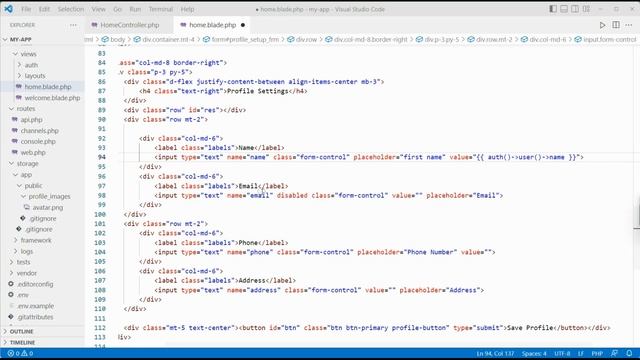Open errors and warnings status item
640x360 pixels.
[20, 353]
